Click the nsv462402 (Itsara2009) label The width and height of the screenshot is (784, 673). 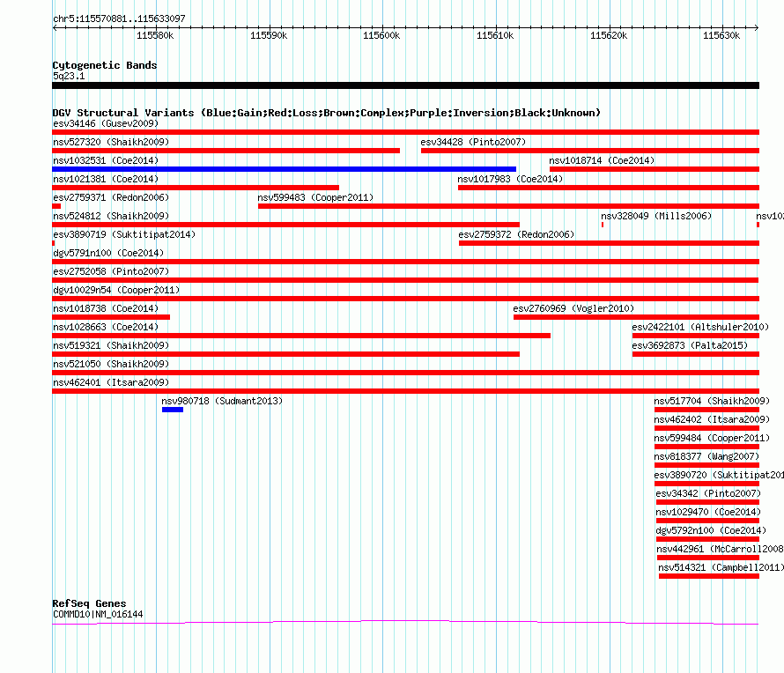(x=712, y=419)
